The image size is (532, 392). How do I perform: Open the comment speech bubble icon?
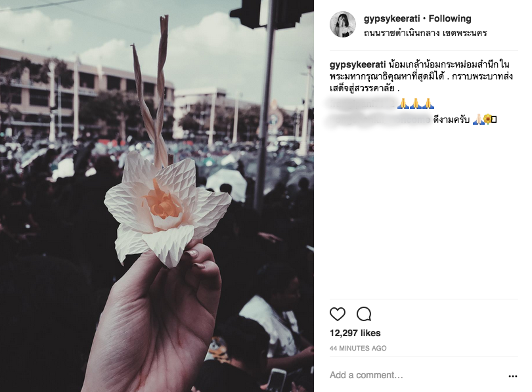(364, 314)
